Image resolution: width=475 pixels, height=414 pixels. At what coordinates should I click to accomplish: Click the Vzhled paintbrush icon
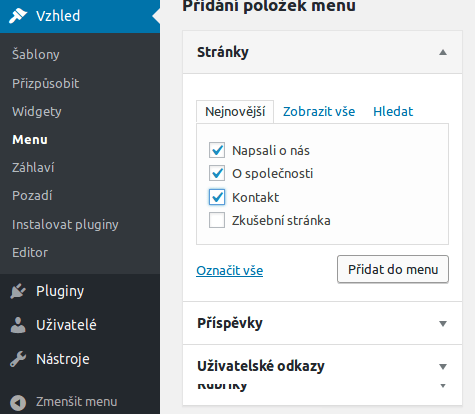click(x=18, y=16)
